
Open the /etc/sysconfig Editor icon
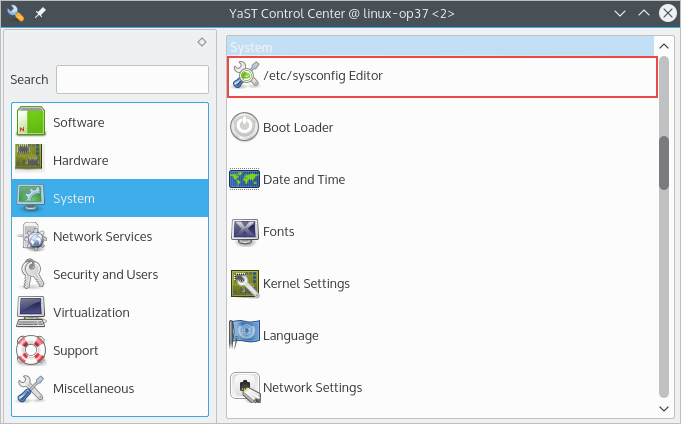(x=245, y=76)
